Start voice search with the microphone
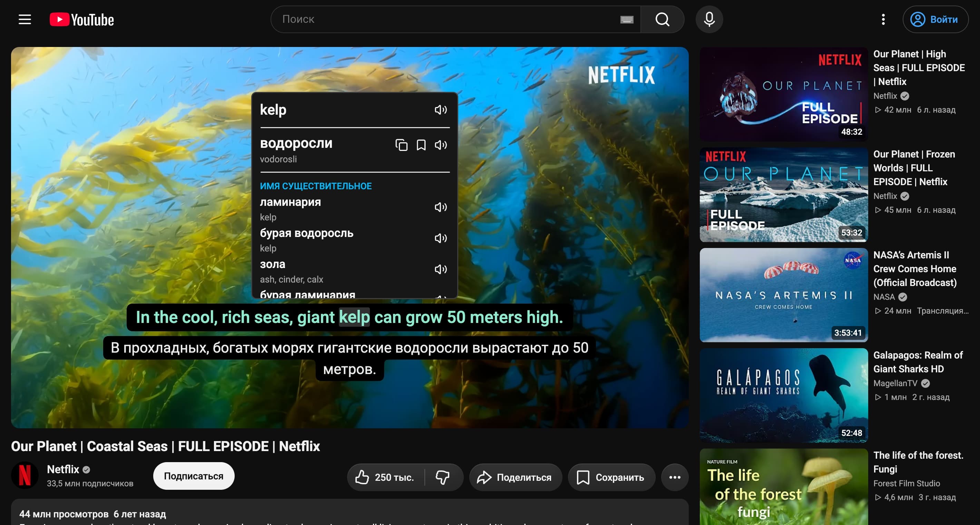980x525 pixels. [x=709, y=19]
